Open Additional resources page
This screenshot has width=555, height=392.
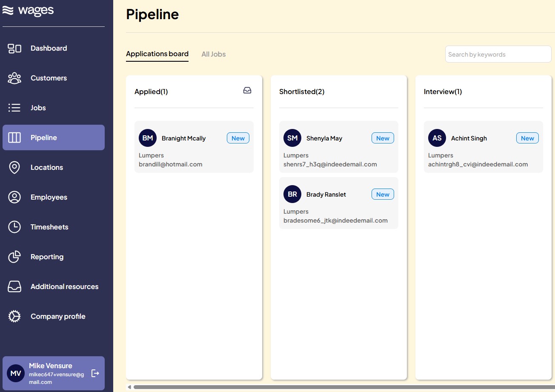pyautogui.click(x=54, y=287)
